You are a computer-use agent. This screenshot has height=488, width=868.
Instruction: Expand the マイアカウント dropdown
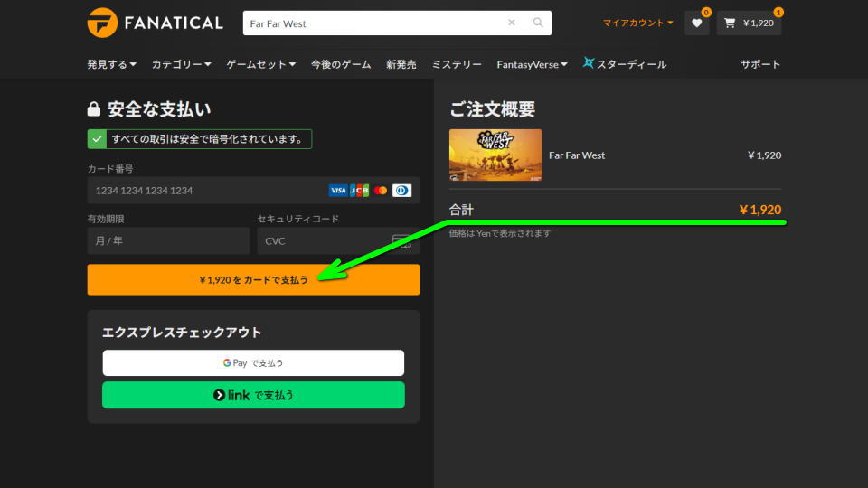coord(637,23)
